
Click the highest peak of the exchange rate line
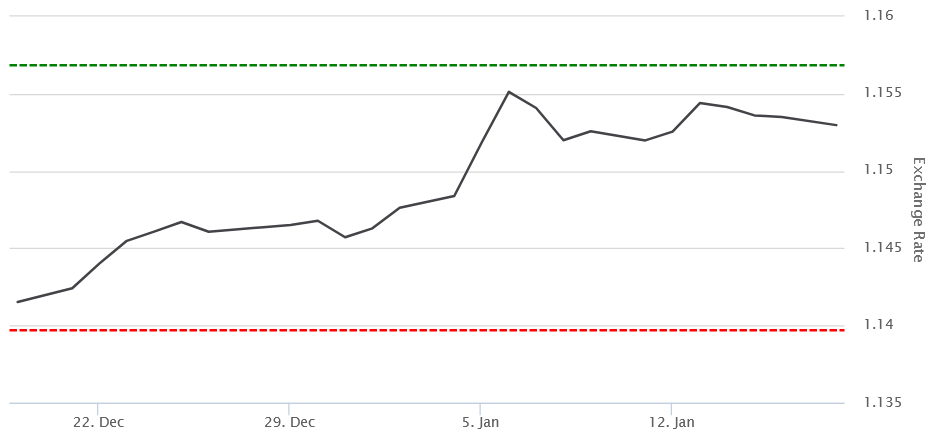(509, 92)
